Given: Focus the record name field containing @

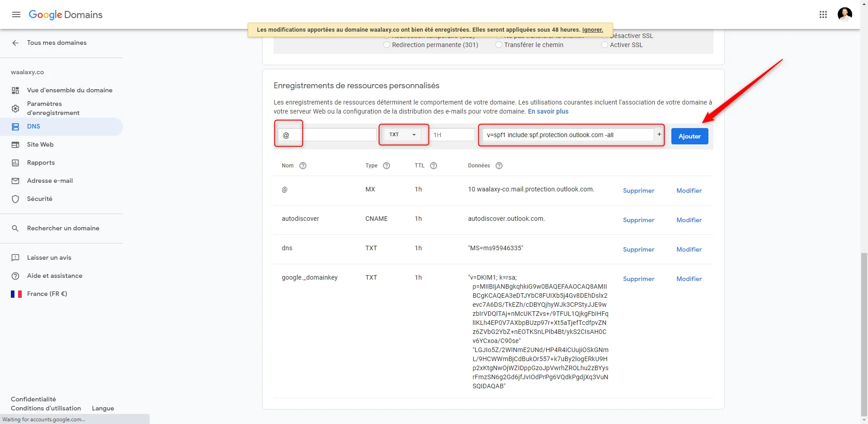Looking at the screenshot, I should (x=327, y=135).
